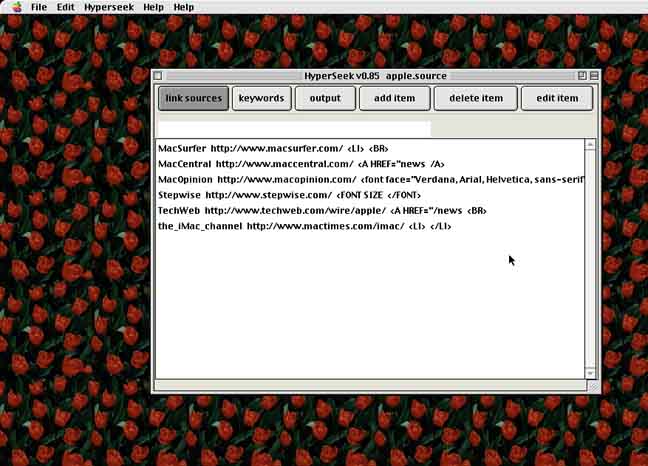Click the add item button
The image size is (648, 466).
point(395,98)
